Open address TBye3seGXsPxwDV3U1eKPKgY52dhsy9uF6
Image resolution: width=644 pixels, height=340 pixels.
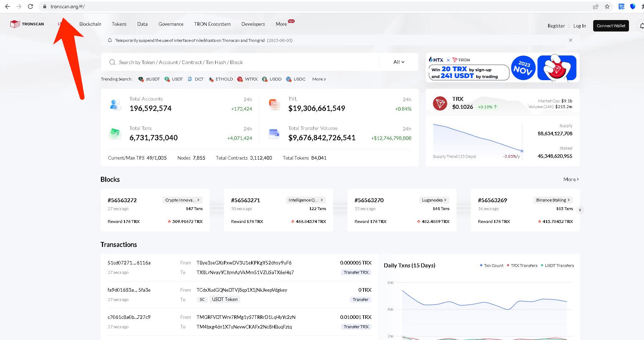coord(244,263)
